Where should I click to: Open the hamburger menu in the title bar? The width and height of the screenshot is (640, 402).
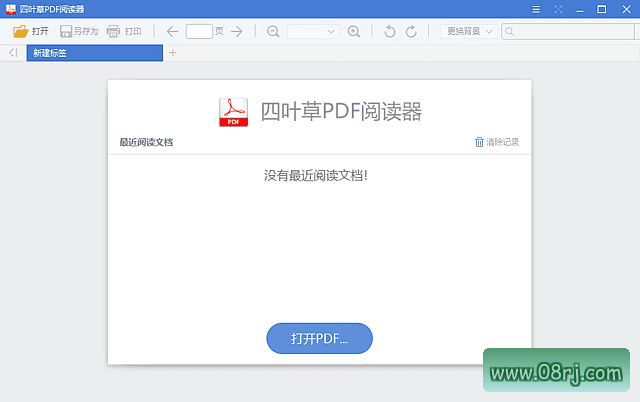[x=536, y=9]
